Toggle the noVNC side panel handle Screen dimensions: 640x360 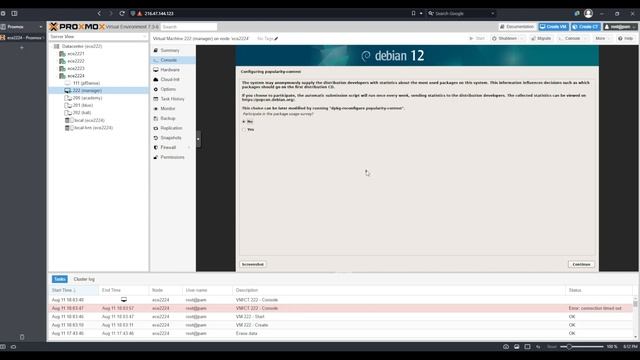(198, 139)
